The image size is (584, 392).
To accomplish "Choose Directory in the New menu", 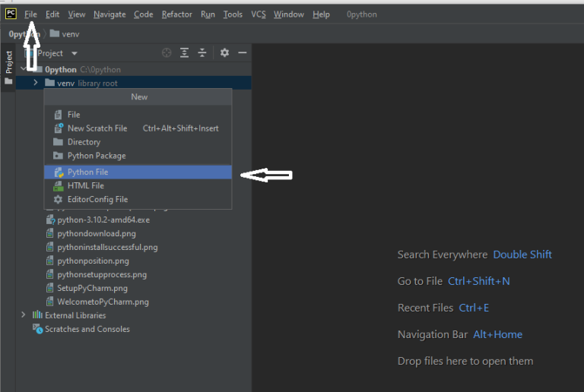I will [x=138, y=142].
